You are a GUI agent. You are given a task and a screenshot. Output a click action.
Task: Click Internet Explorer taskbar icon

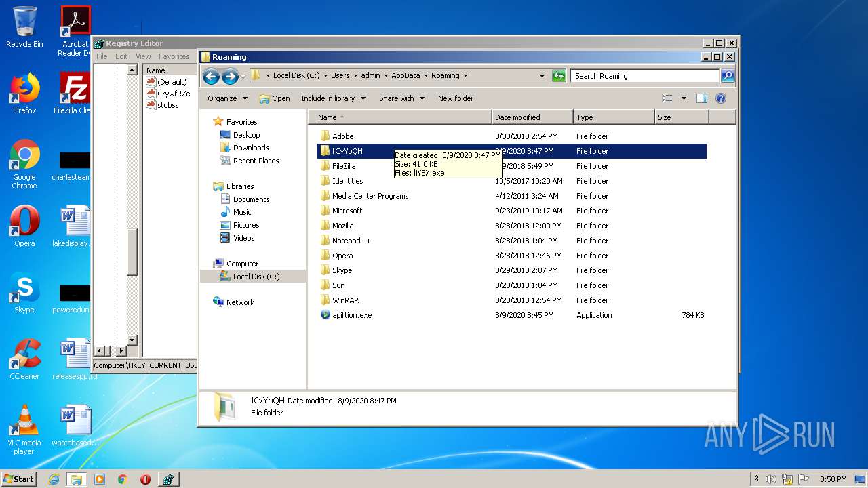pos(54,479)
